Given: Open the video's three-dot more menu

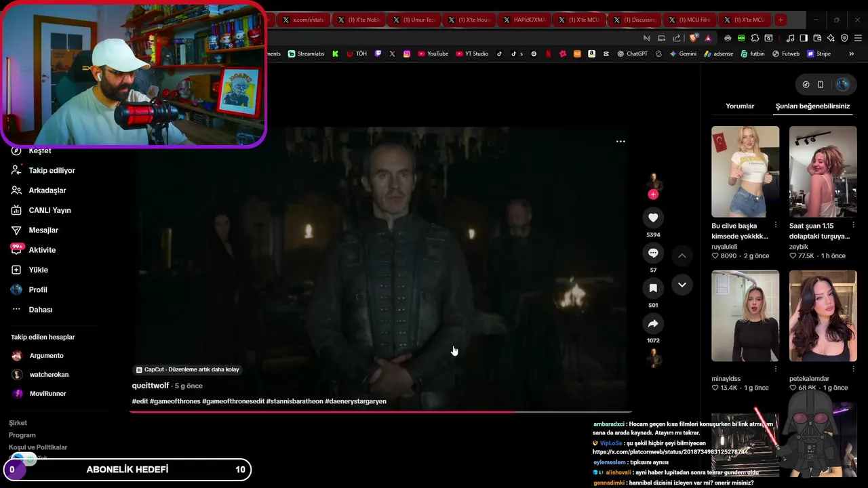Looking at the screenshot, I should pyautogui.click(x=620, y=142).
